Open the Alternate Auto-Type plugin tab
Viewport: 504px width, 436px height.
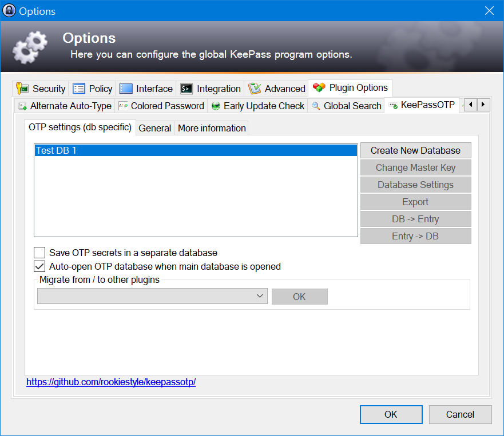[65, 106]
